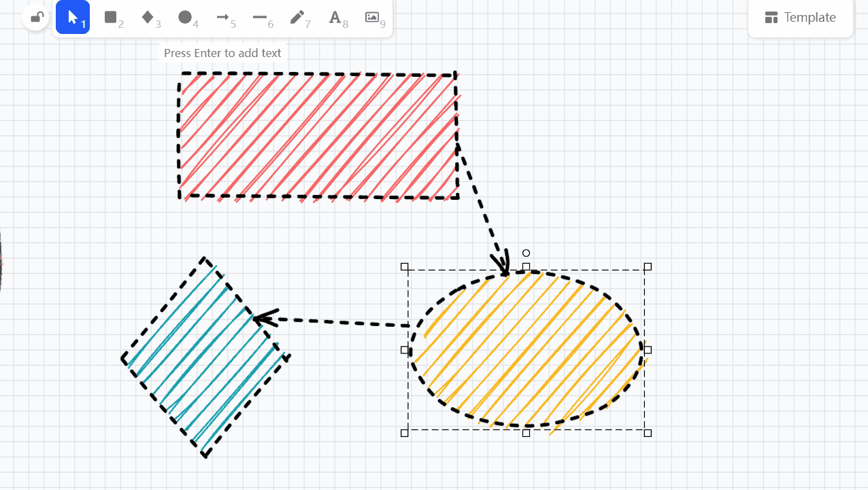This screenshot has height=490, width=868.
Task: Click the yellow hatched ellipse
Action: click(x=527, y=349)
